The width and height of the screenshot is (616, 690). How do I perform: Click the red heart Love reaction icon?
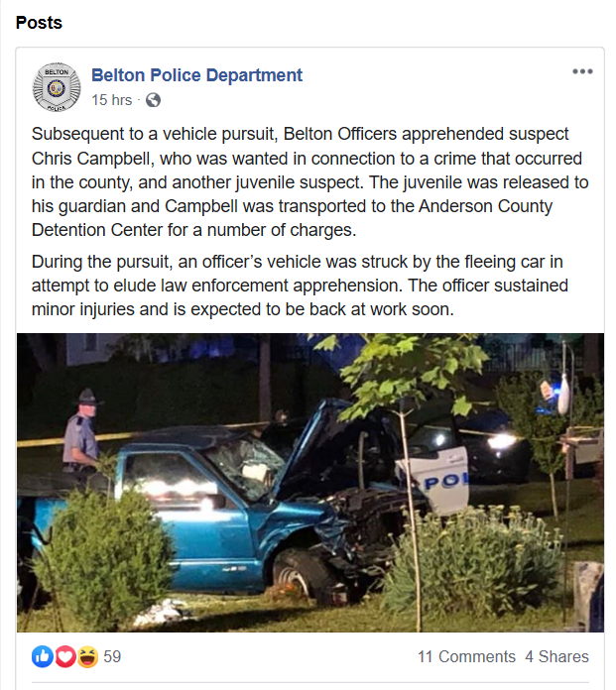point(65,656)
